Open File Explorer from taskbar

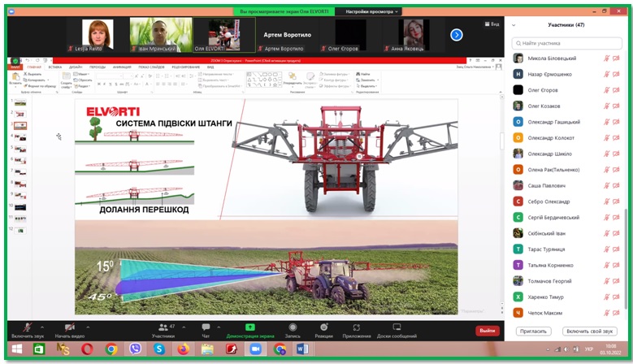click(207, 349)
